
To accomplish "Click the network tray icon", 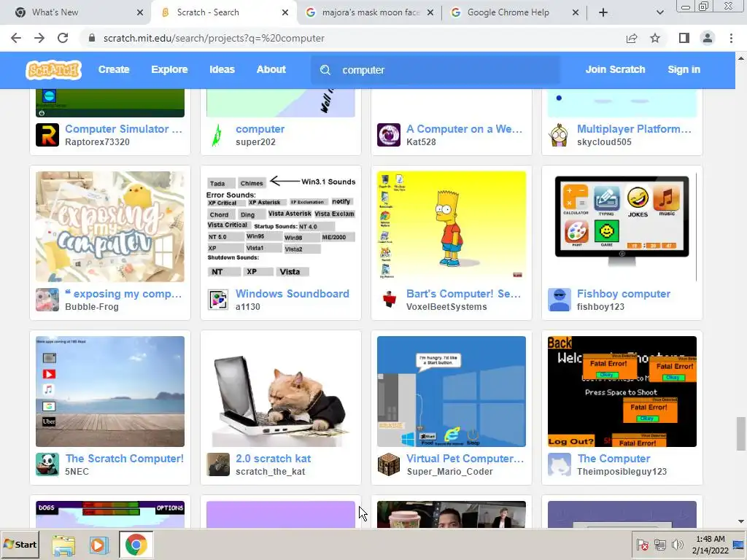I will [659, 544].
